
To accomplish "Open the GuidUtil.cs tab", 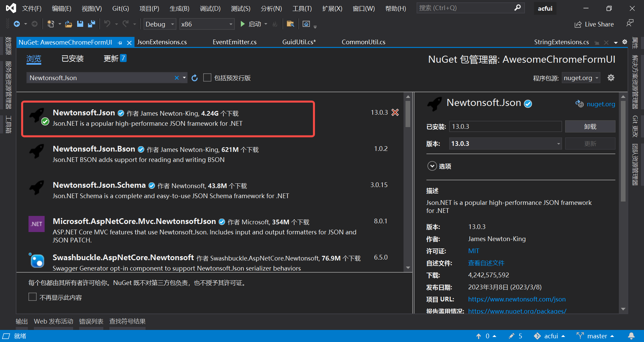I will click(x=299, y=42).
